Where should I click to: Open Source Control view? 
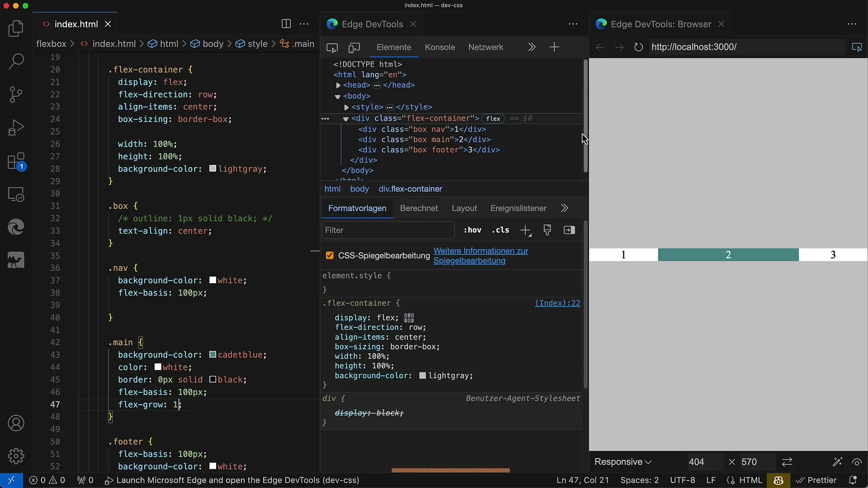(x=16, y=94)
